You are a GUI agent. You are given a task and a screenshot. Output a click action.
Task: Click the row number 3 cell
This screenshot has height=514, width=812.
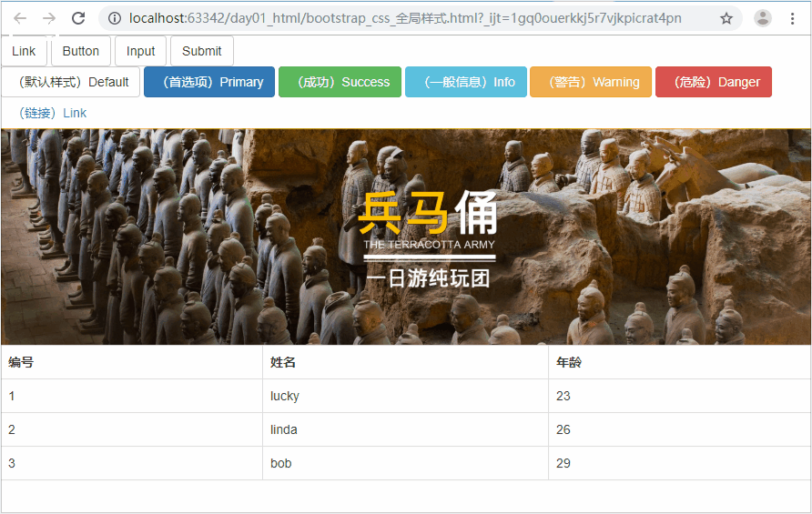[x=132, y=463]
